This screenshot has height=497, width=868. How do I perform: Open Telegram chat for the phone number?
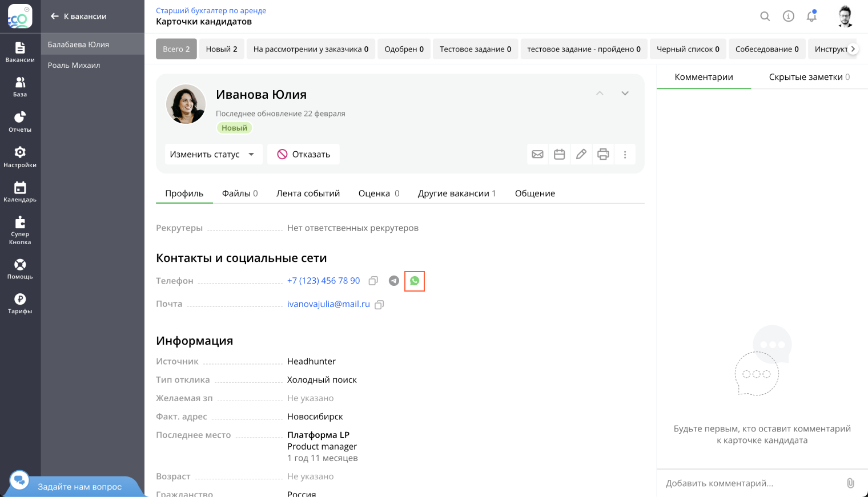[394, 281]
